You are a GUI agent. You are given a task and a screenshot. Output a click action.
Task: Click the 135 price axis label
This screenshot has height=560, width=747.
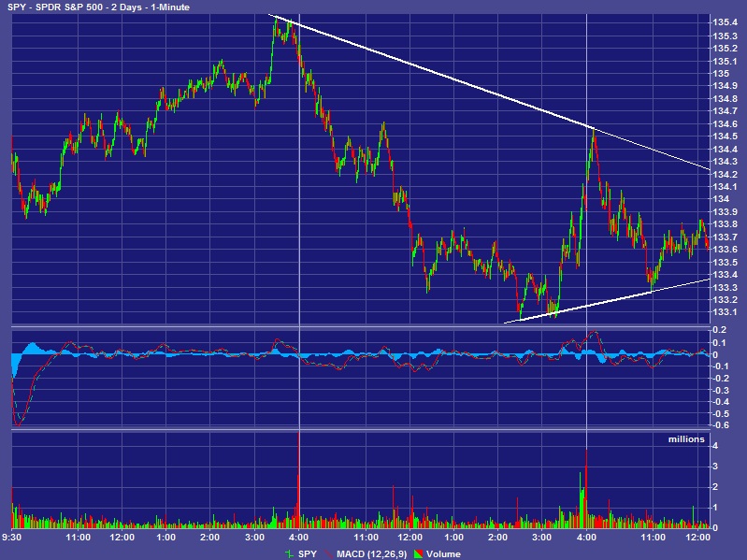tap(721, 73)
